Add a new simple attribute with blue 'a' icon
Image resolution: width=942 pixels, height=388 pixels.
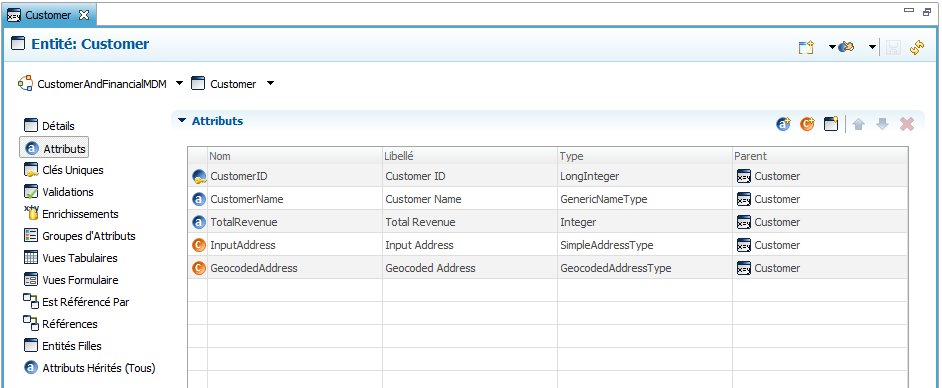tap(784, 124)
